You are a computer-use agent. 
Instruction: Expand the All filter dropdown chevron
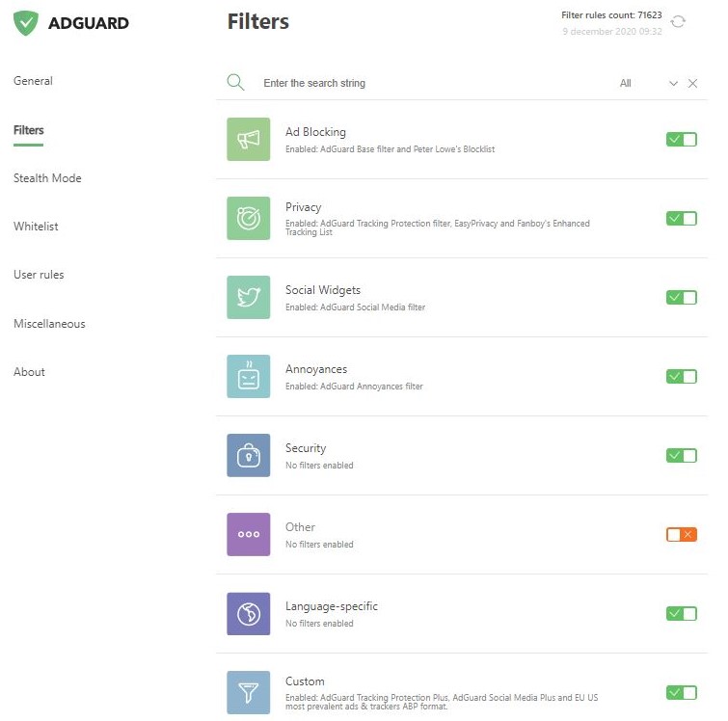673,84
